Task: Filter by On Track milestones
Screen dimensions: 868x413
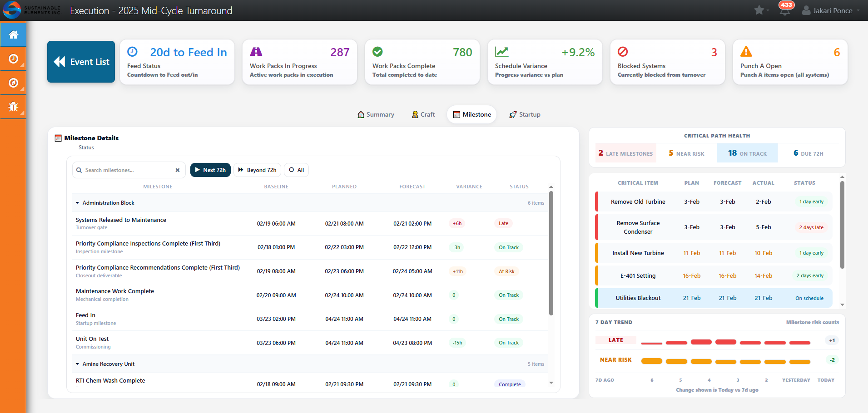Action: pos(747,153)
